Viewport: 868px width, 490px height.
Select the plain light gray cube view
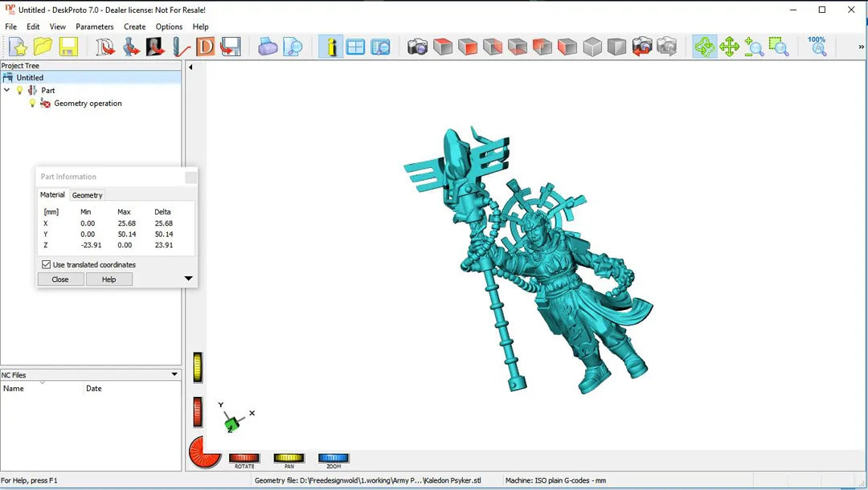pyautogui.click(x=592, y=47)
